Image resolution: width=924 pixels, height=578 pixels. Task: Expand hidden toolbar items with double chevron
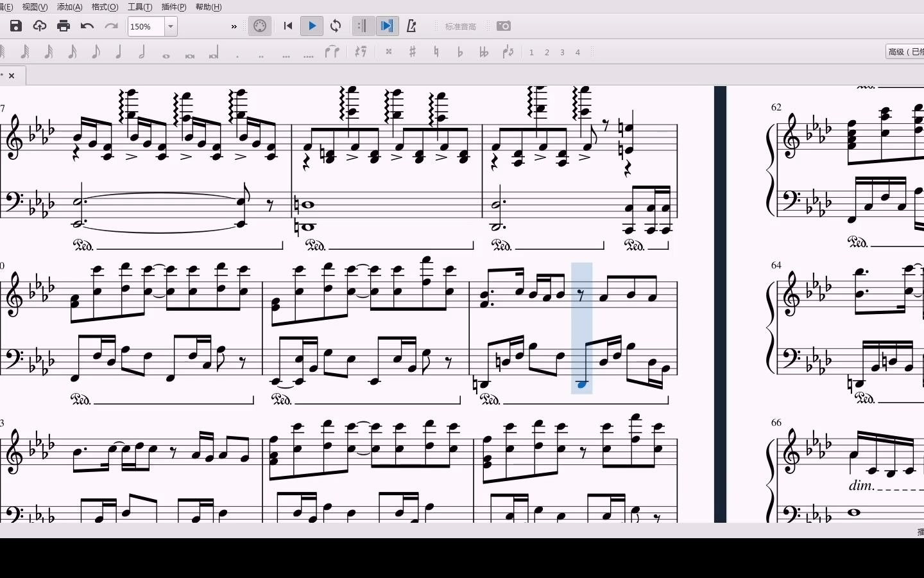point(234,26)
